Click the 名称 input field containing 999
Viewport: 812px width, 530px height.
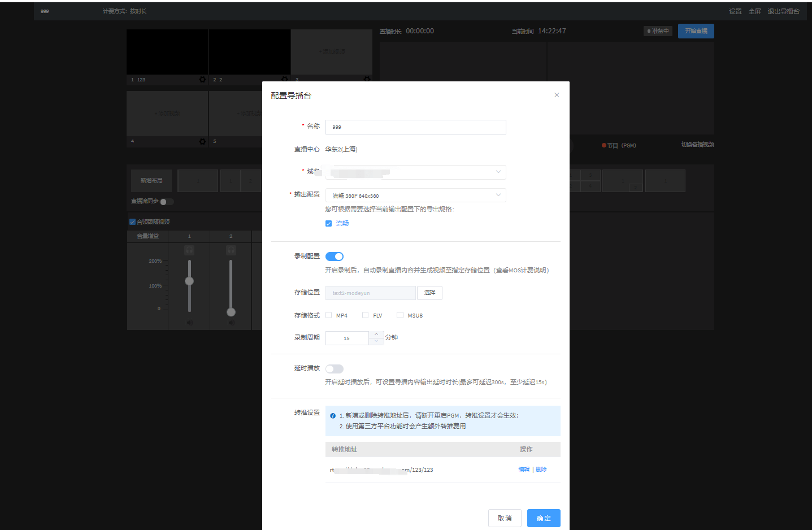click(x=415, y=127)
